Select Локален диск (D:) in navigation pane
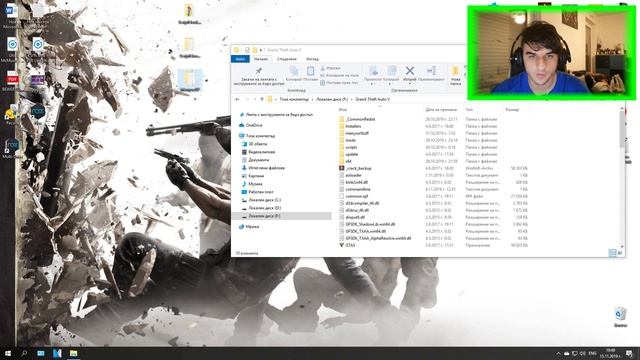This screenshot has width=640, height=360. coord(264,208)
